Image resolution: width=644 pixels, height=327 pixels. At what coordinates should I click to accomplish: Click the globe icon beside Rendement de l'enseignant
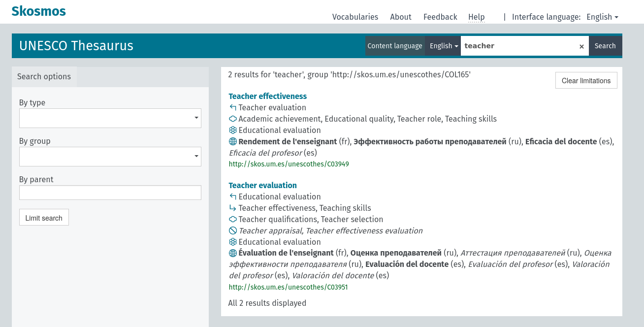point(233,141)
